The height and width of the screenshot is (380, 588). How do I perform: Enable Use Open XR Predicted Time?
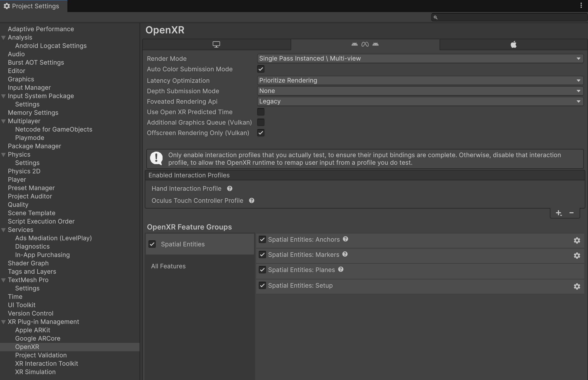[261, 112]
